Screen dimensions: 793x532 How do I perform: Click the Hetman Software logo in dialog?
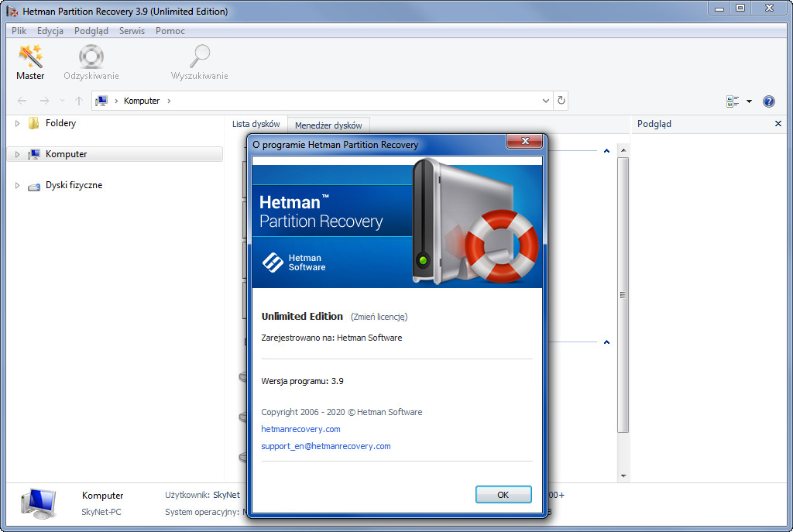tap(294, 263)
